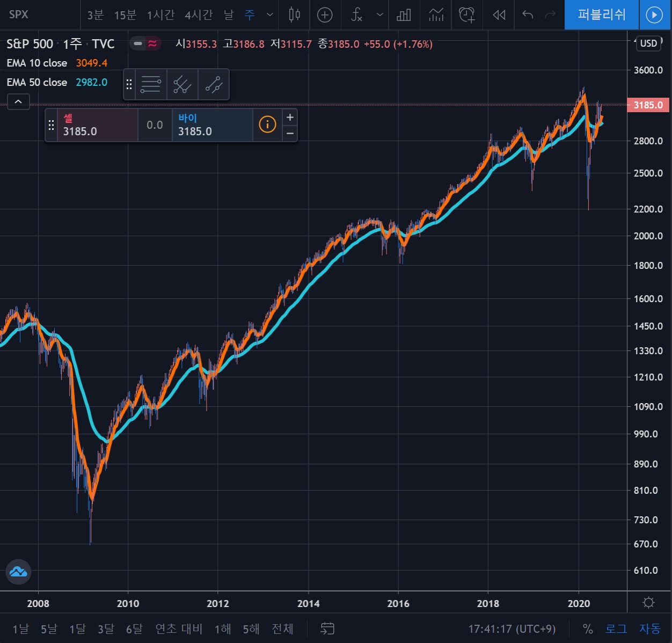
Task: Select the 15분 timeframe
Action: coord(125,14)
